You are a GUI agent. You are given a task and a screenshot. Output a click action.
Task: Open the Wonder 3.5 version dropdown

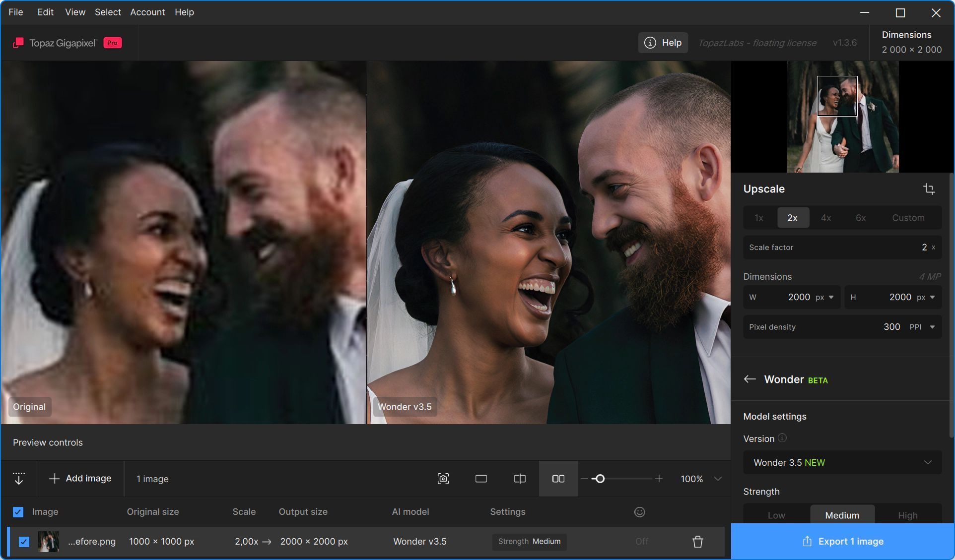(x=842, y=463)
